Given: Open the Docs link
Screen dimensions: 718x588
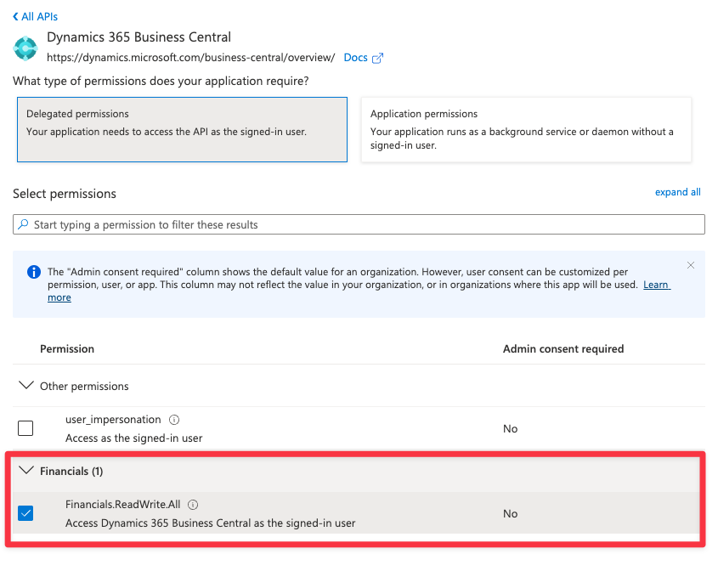Looking at the screenshot, I should pos(355,58).
